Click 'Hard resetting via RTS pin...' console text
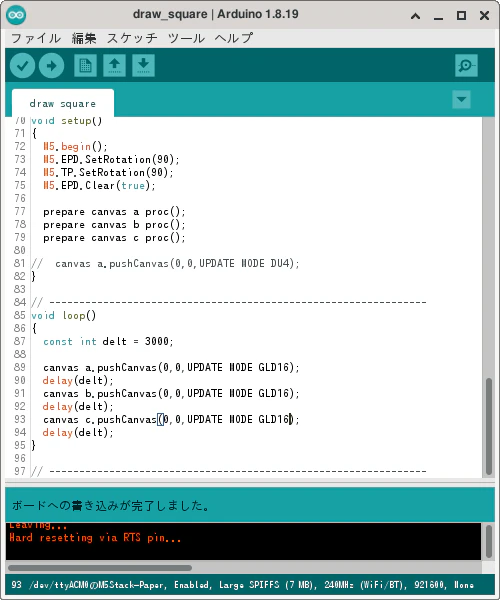Screen dimensions: 500x600 95,538
